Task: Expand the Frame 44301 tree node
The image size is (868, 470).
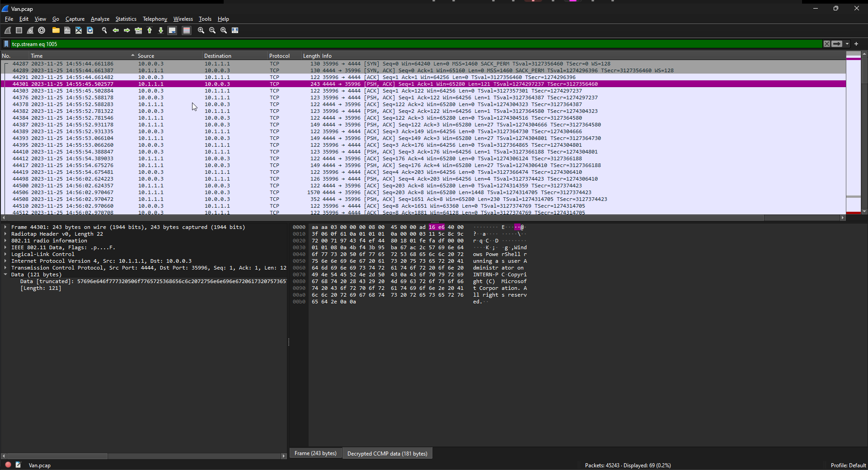Action: [5, 227]
